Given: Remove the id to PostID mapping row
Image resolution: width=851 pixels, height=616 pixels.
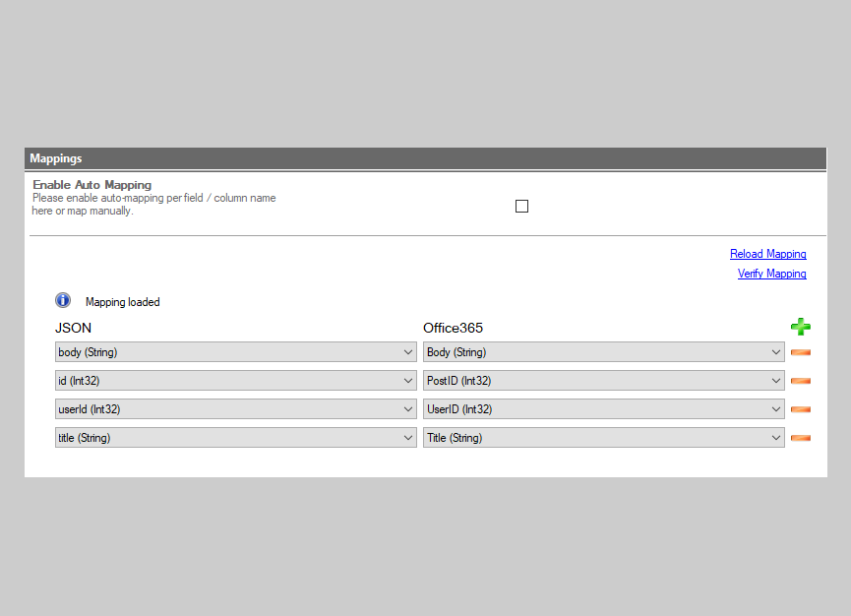Looking at the screenshot, I should pos(800,381).
